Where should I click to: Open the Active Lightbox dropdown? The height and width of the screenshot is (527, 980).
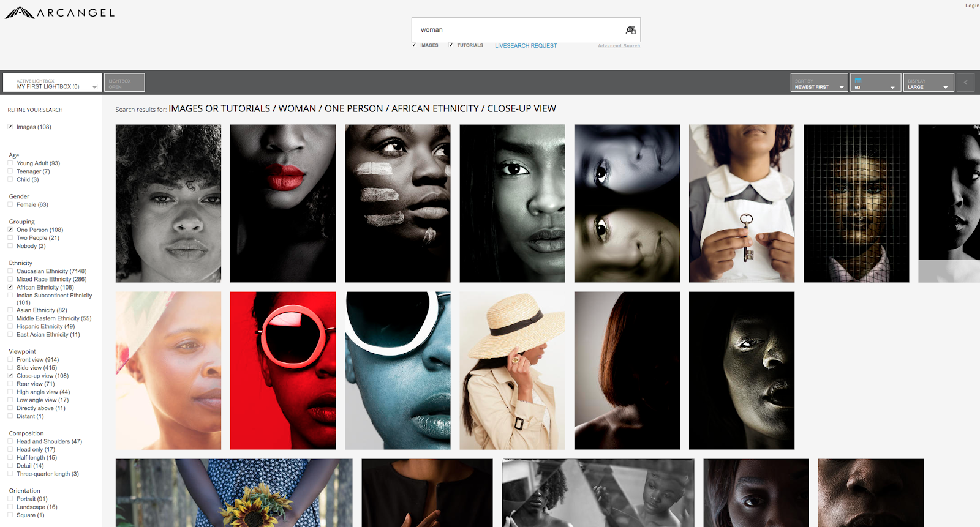click(x=52, y=83)
